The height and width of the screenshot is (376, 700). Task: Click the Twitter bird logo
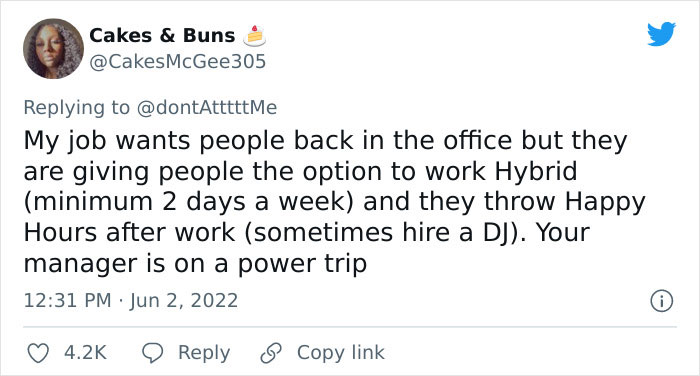661,33
